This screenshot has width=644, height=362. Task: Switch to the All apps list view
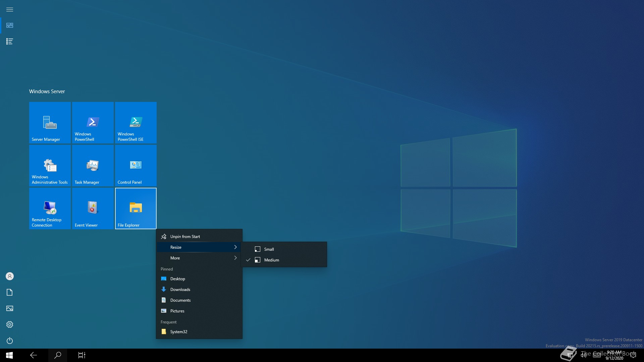pyautogui.click(x=10, y=42)
